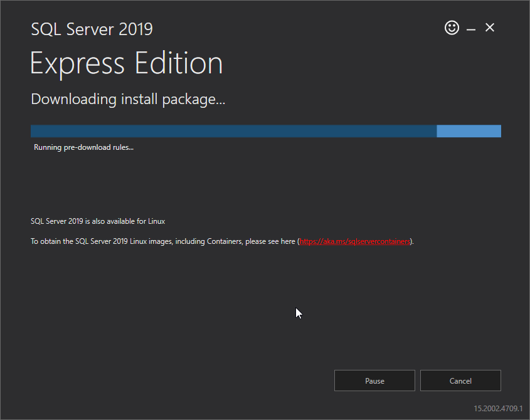Click 'please see here' before the red link
The width and height of the screenshot is (530, 420).
(x=270, y=241)
